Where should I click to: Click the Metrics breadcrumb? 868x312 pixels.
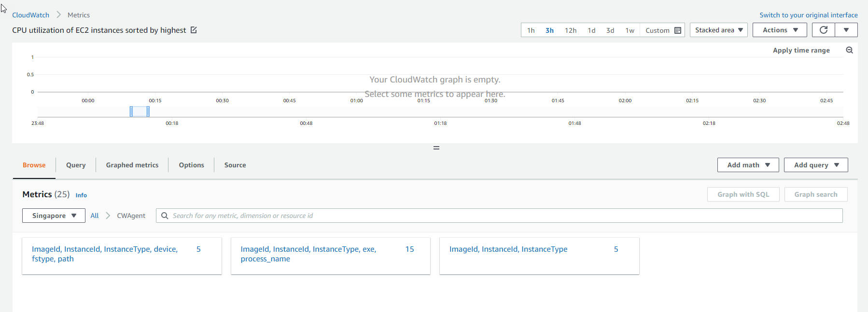79,15
